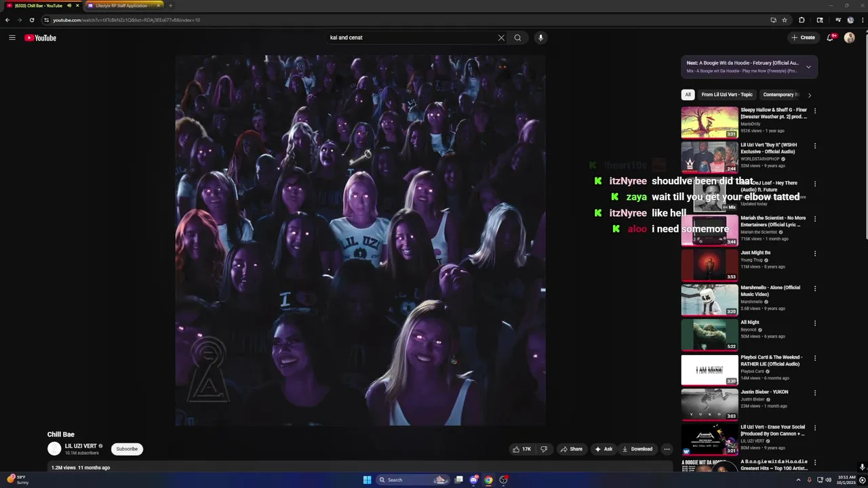Select From Lil Uzi Vert - Topic chip
Image resolution: width=868 pixels, height=488 pixels.
point(727,95)
